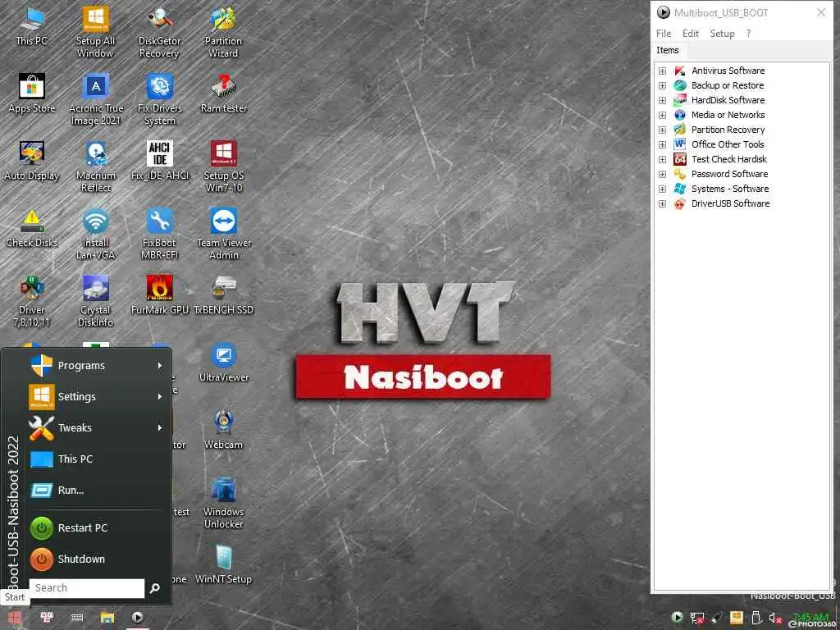Expand the Partition Recovery node
Viewport: 840px width, 630px height.
[662, 130]
